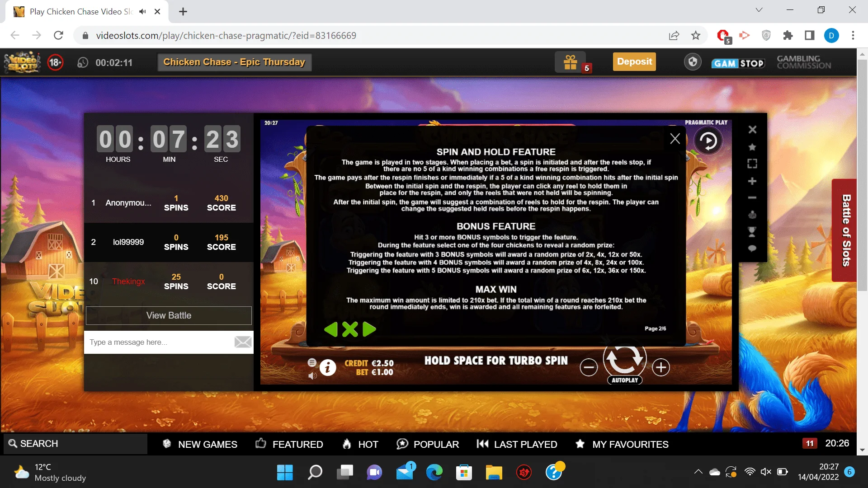
Task: Go to previous info page arrow
Action: point(331,329)
